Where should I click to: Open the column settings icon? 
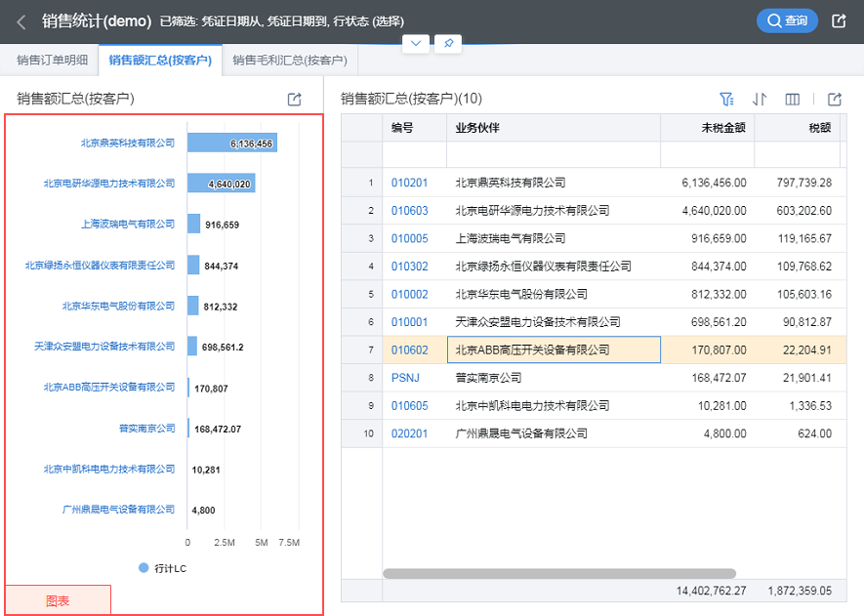793,99
